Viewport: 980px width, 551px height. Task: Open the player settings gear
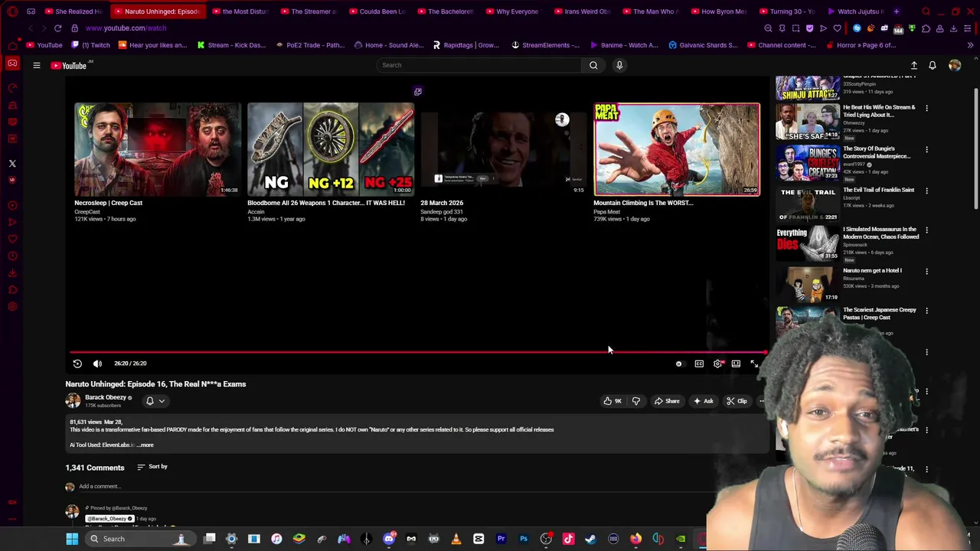tap(717, 364)
